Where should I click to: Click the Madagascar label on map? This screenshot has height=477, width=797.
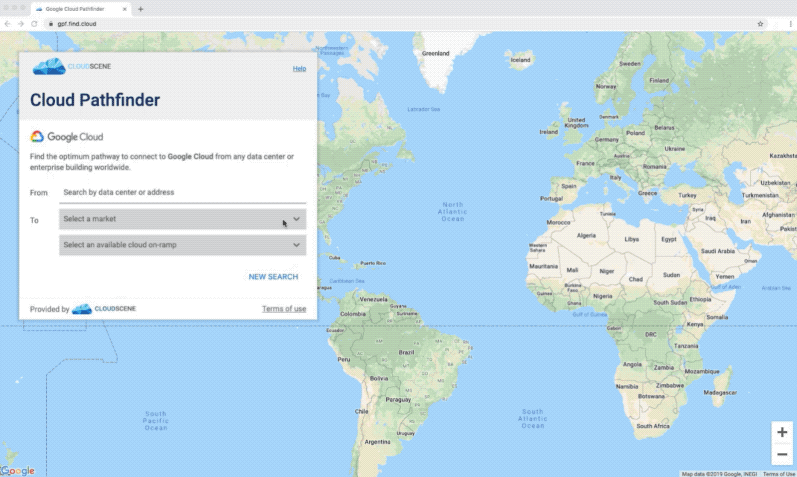[720, 393]
